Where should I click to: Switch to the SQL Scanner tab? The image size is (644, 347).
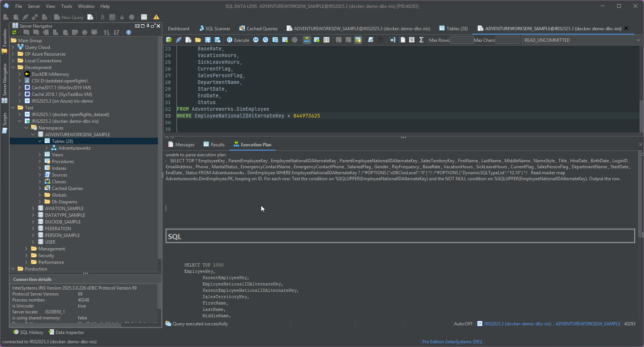[215, 28]
